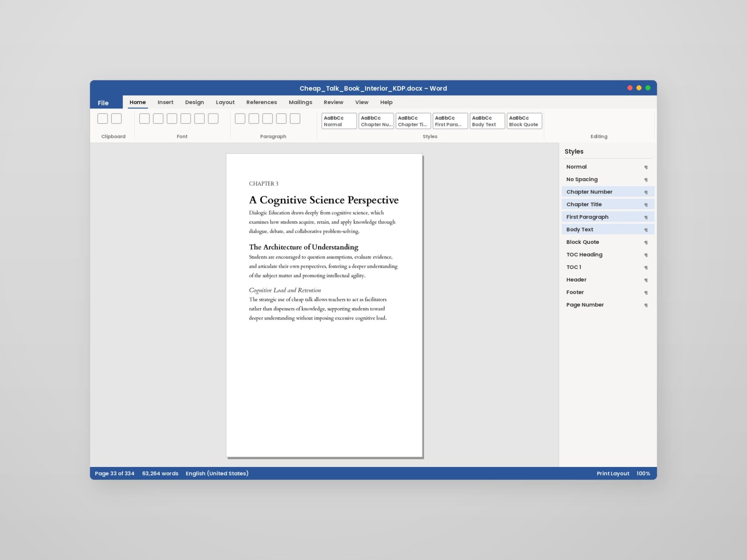
Task: Click the paragraph mark beside TOC Heading
Action: (646, 255)
